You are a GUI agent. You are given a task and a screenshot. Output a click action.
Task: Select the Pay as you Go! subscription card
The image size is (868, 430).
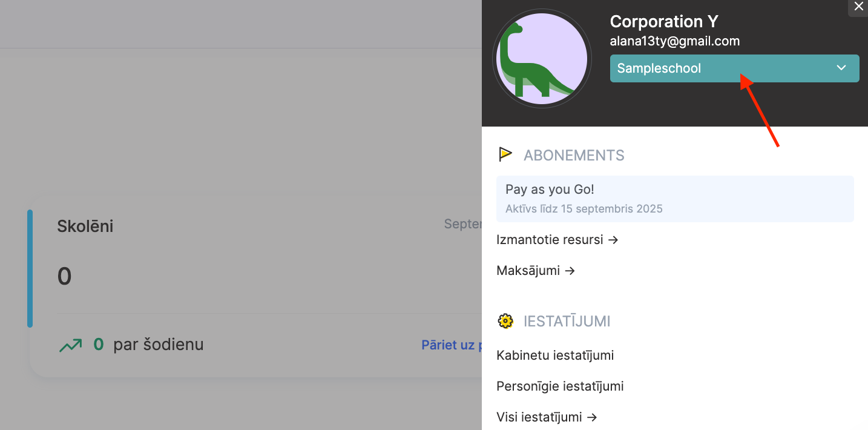pos(674,199)
